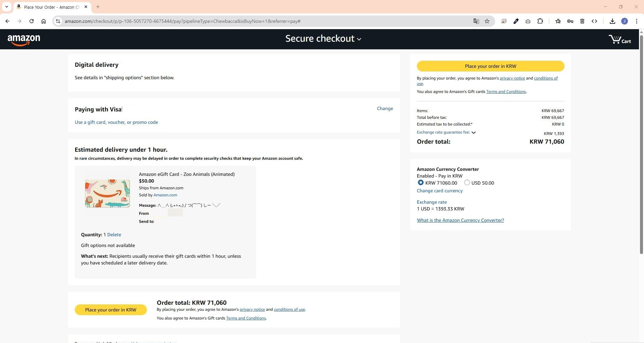Screen dimensions: 644x343
Task: Click Change card currency link
Action: pos(439,191)
